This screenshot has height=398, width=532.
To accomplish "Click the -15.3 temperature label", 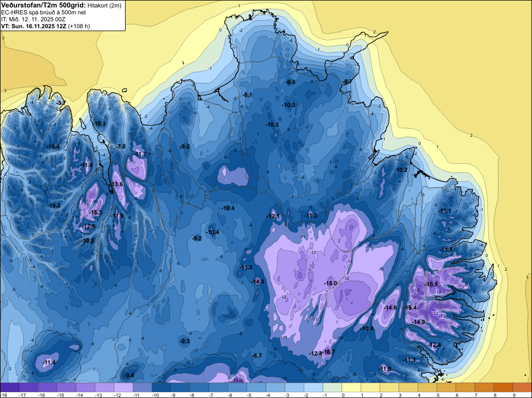I will (95, 212).
